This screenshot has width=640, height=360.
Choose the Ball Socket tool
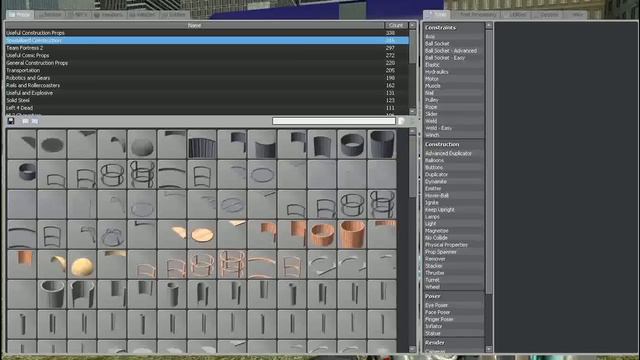pyautogui.click(x=453, y=44)
